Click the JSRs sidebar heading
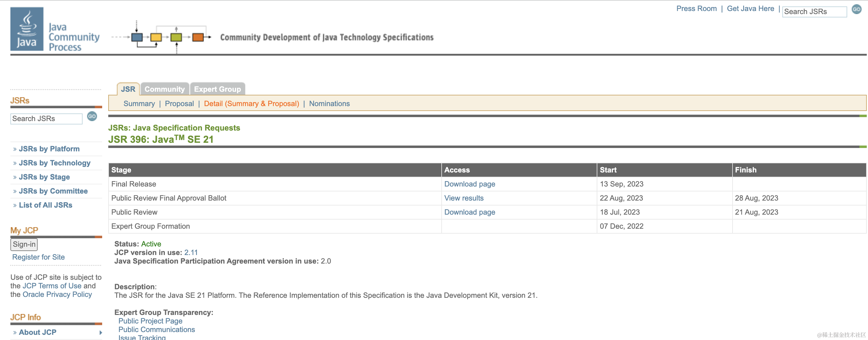 (x=20, y=100)
